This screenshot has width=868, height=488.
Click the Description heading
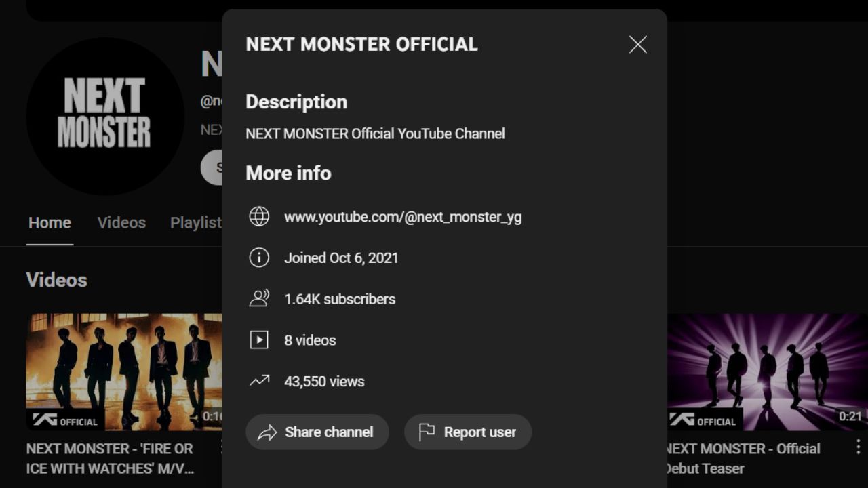(x=296, y=102)
